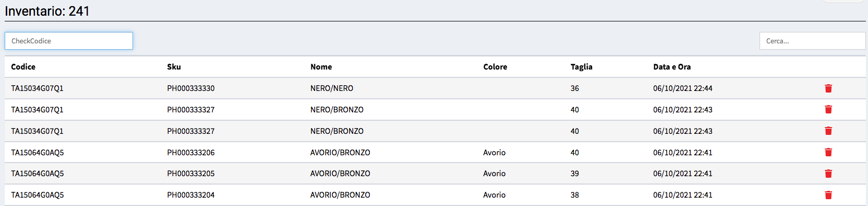Viewport: 868px width, 206px height.
Task: Click the 06/10/2021 22:44 timestamp
Action: 683,88
